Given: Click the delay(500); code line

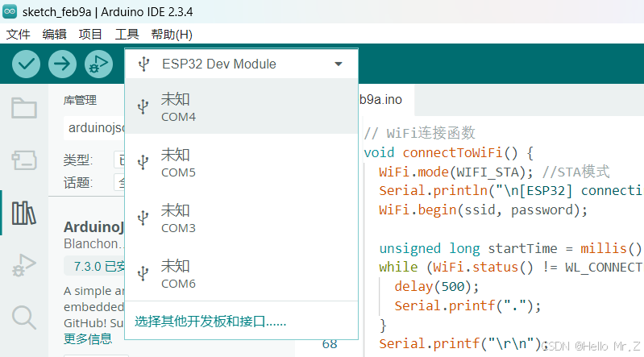Looking at the screenshot, I should 437,286.
